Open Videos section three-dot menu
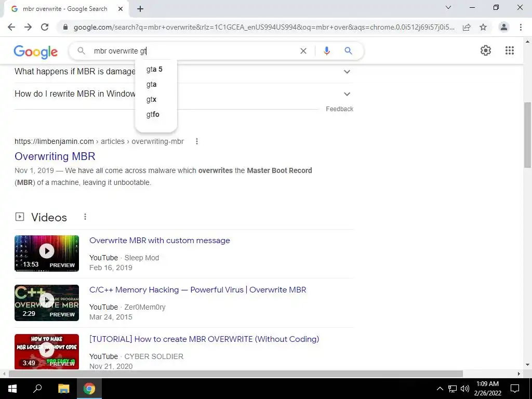Screen dimensions: 532x399 point(85,217)
